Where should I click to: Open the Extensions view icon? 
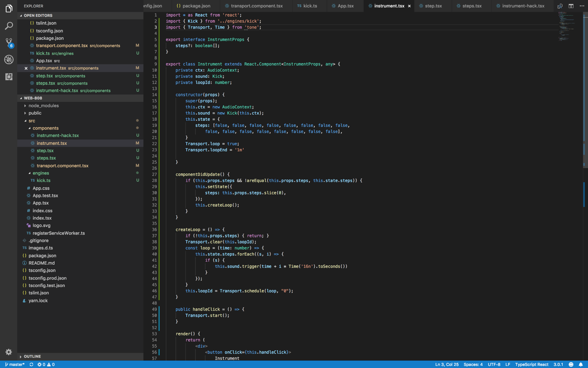click(x=9, y=77)
